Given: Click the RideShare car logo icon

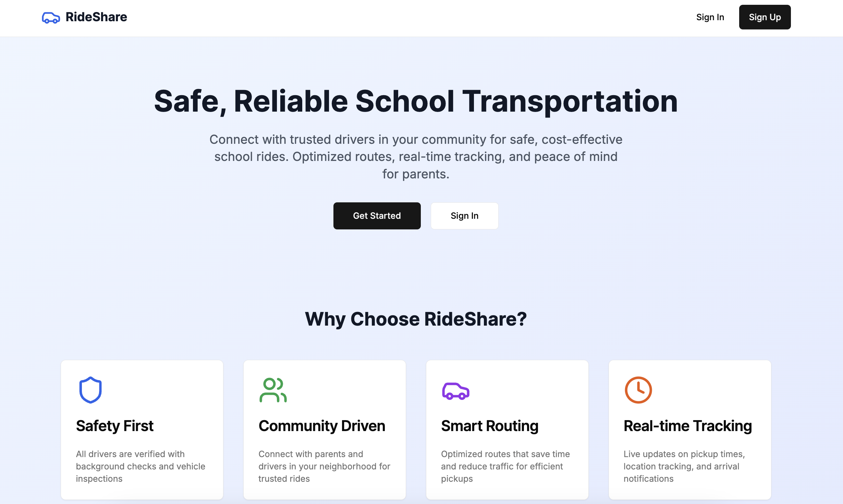Looking at the screenshot, I should [x=51, y=17].
